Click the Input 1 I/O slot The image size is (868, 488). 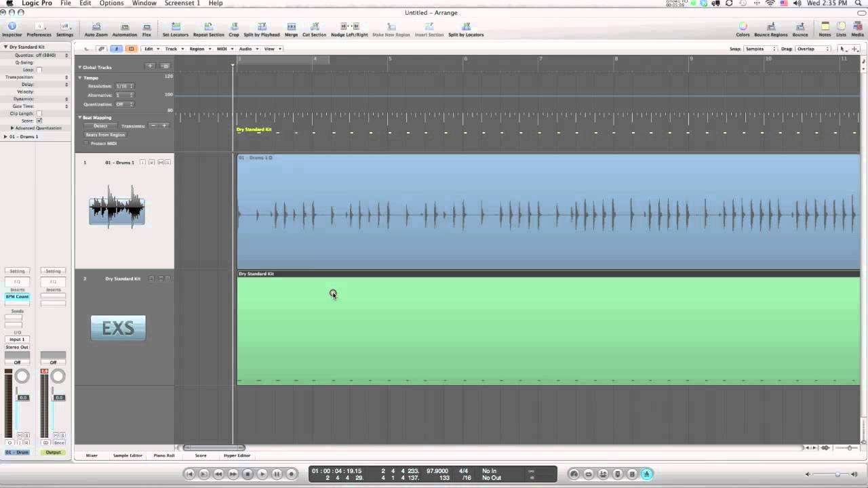[x=18, y=339]
